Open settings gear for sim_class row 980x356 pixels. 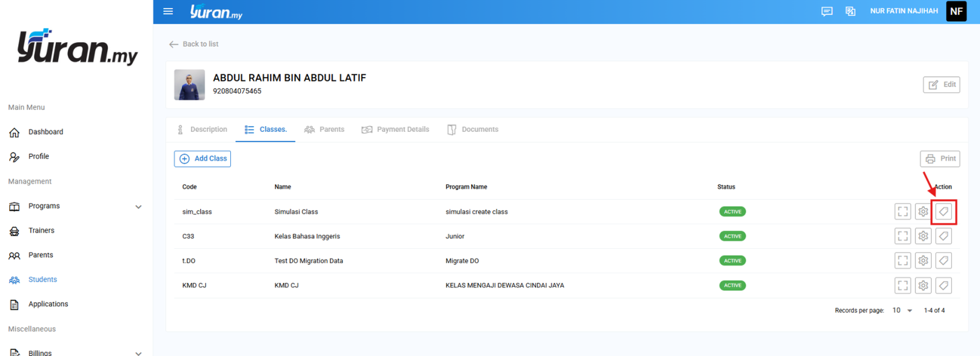[x=923, y=212]
